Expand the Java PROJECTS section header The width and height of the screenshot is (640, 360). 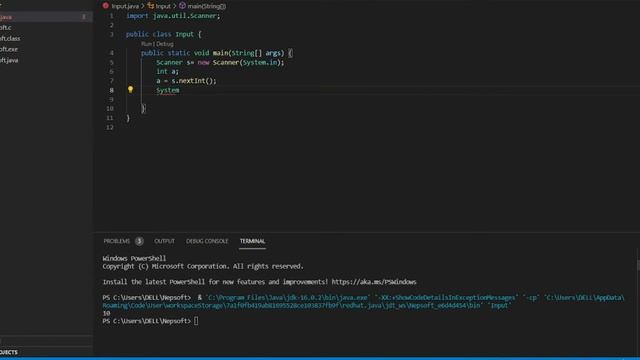tap(9, 352)
